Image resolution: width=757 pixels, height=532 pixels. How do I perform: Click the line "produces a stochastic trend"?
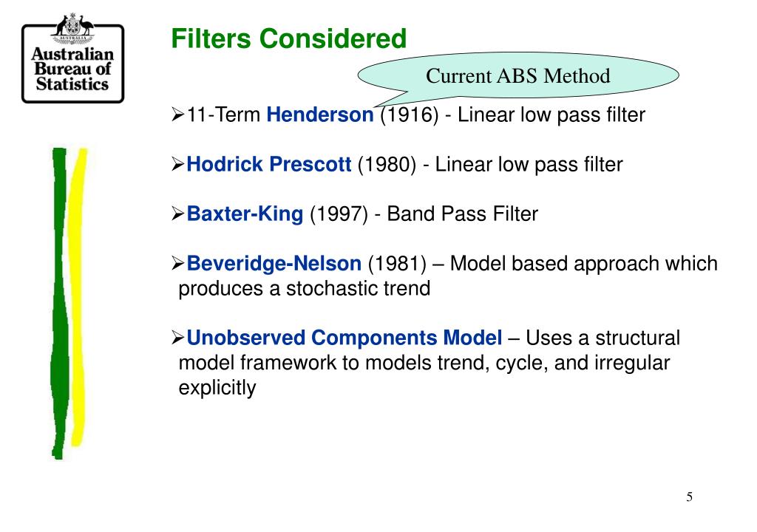click(x=305, y=288)
